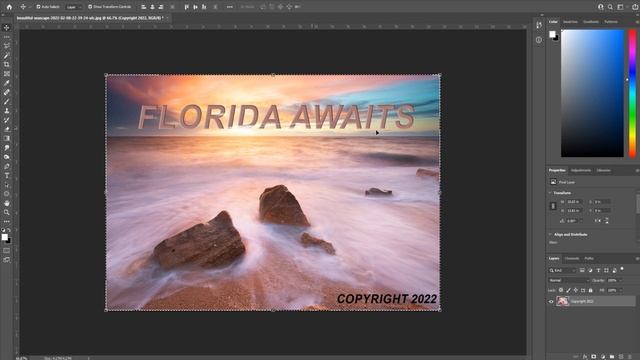Flip the layer horizontally in Properties
Image resolution: width=640 pixels, height=360 pixels.
598,220
